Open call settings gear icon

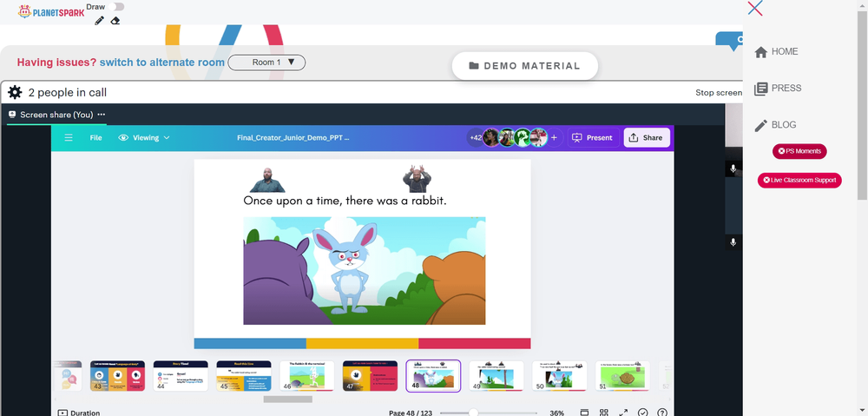15,93
